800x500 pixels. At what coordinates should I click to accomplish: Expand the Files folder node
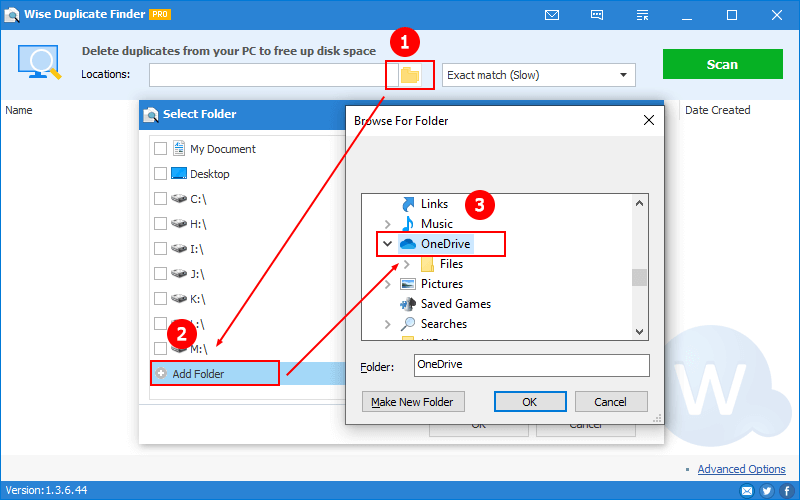407,264
